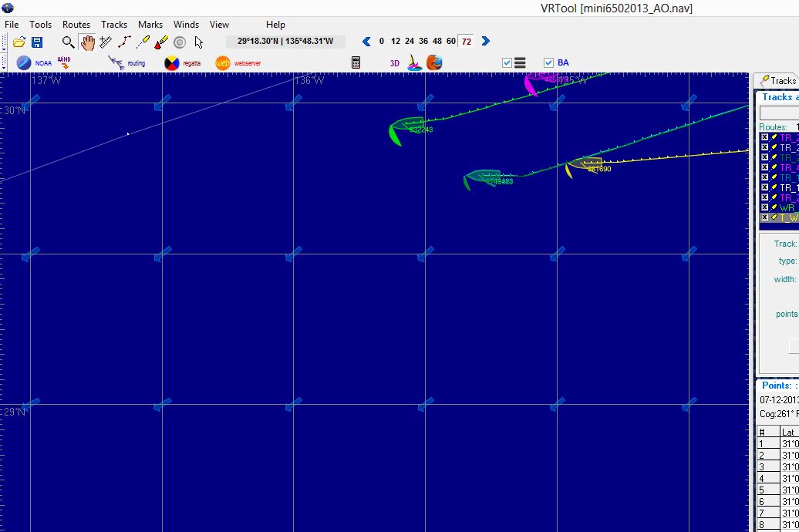The image size is (799, 532).
Task: Switch to the 3D view
Action: tap(394, 63)
